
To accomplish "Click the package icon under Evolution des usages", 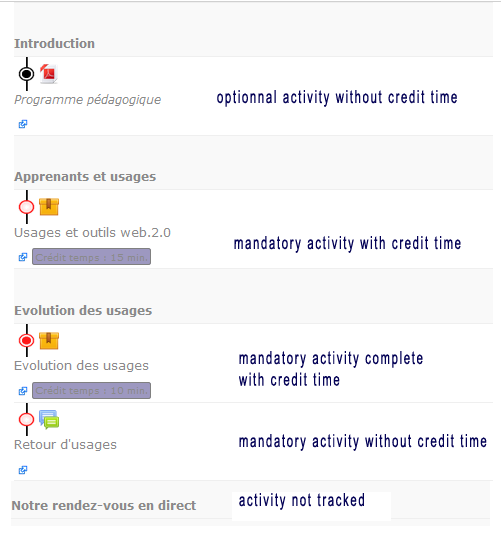I will point(49,341).
